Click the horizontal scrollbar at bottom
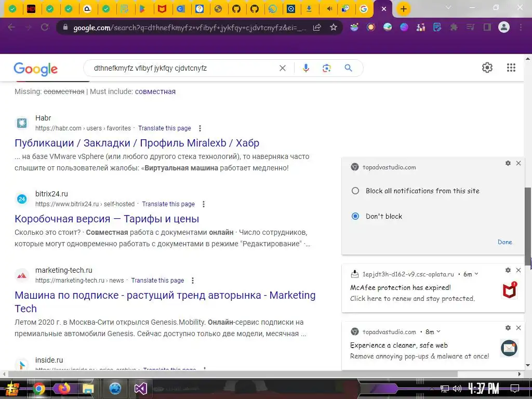The image size is (532, 399). click(x=233, y=374)
